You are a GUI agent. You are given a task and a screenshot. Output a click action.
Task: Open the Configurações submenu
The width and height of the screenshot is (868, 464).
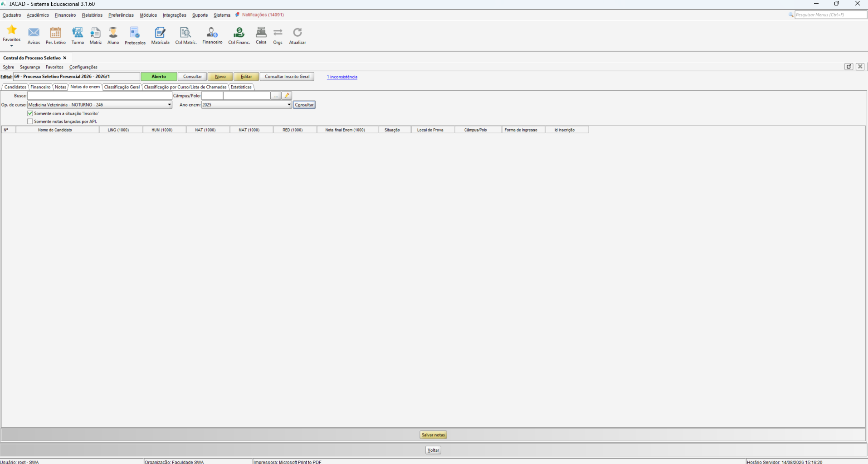(83, 67)
